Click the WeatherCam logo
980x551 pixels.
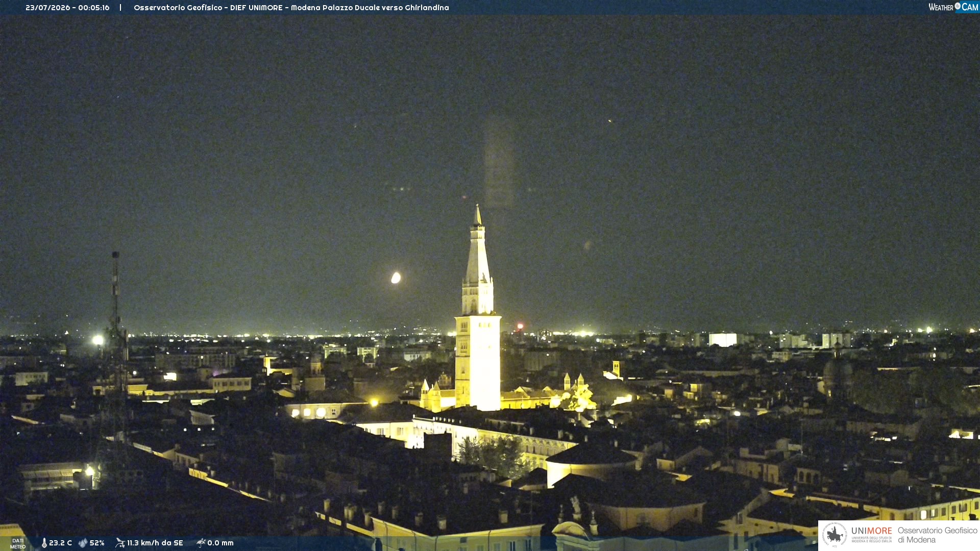pyautogui.click(x=953, y=7)
